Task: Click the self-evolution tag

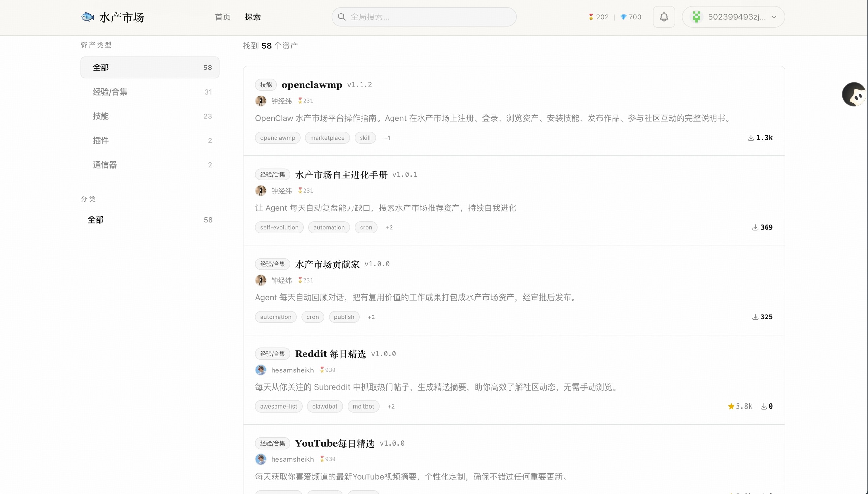Action: 279,227
